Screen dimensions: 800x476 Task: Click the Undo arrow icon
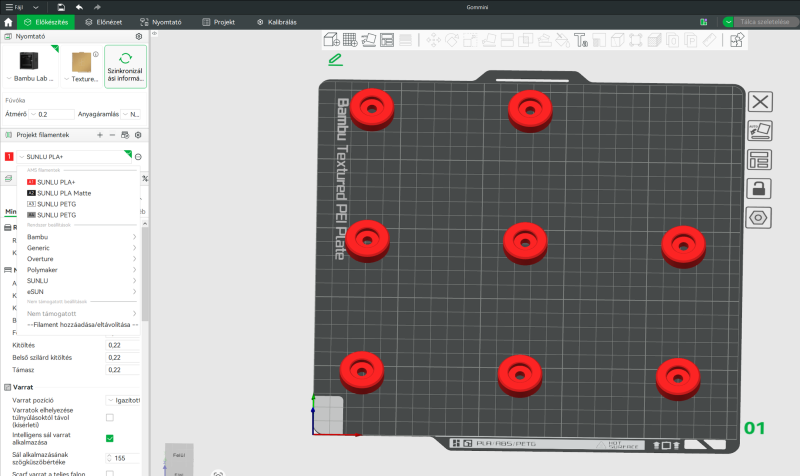click(x=79, y=7)
